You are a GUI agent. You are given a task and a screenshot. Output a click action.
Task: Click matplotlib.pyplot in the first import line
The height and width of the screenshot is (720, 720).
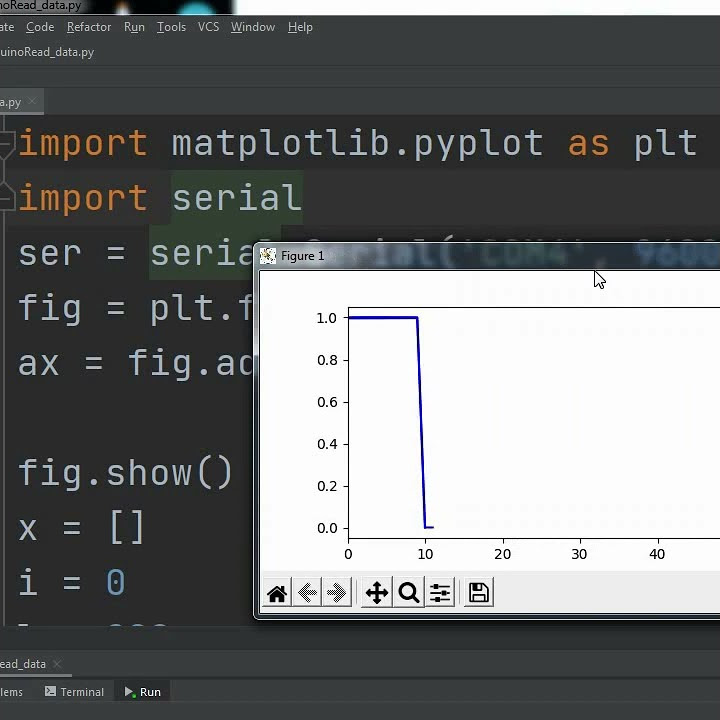coord(358,143)
